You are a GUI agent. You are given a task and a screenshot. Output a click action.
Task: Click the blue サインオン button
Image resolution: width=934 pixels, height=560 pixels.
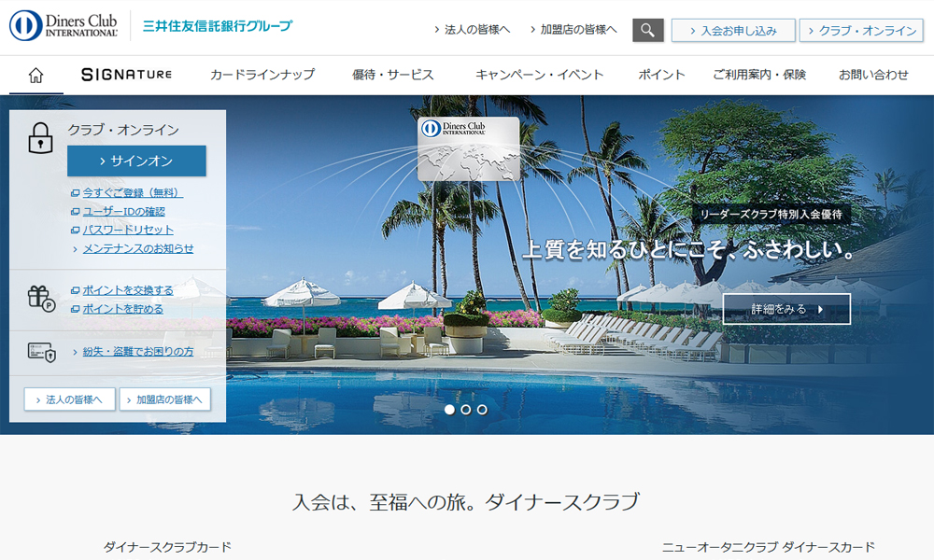[x=136, y=161]
